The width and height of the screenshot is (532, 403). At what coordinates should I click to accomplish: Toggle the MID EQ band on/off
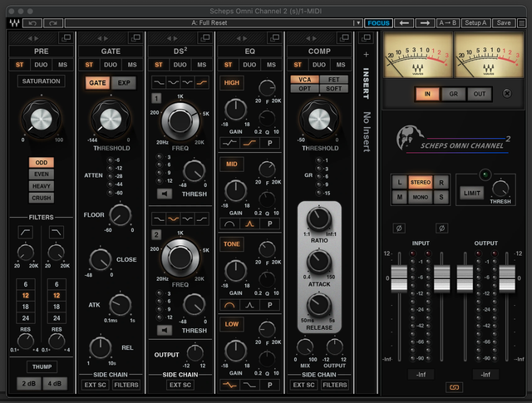click(x=232, y=165)
